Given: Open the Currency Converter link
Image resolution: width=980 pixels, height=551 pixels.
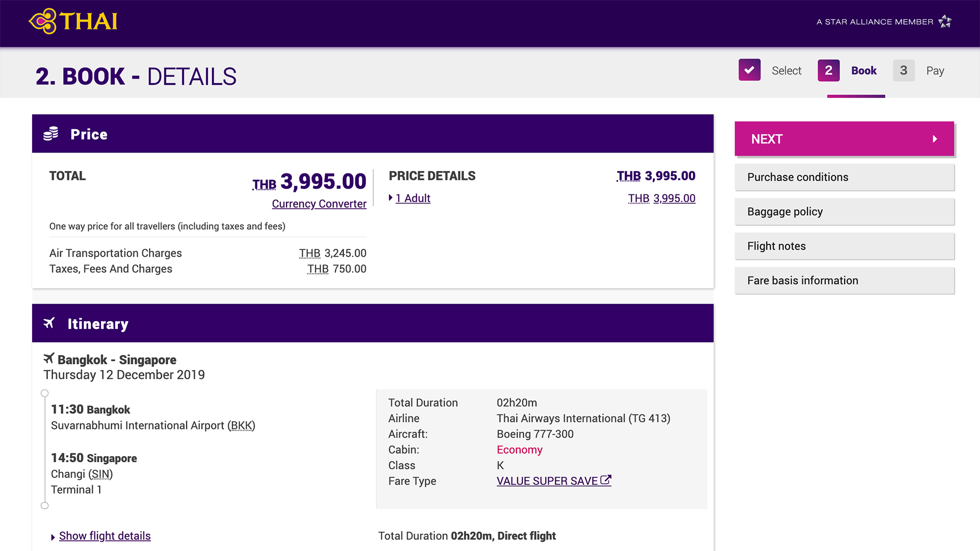Looking at the screenshot, I should [319, 204].
